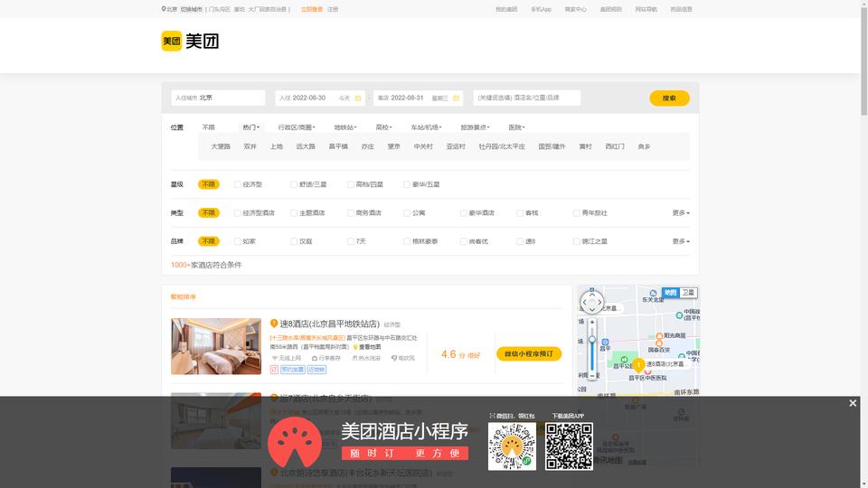Check the 7天 brand checkbox
Image resolution: width=868 pixels, height=488 pixels.
pyautogui.click(x=351, y=241)
